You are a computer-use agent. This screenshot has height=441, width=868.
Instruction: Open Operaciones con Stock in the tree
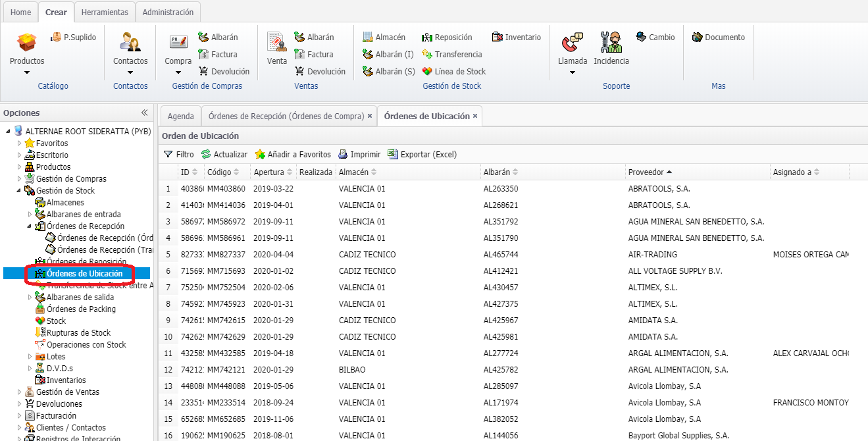pos(86,345)
